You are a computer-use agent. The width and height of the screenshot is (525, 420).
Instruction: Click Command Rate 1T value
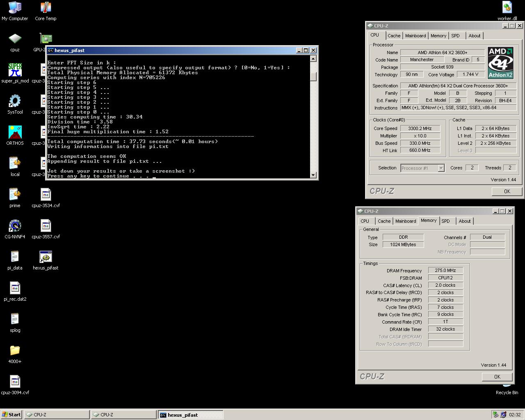445,322
